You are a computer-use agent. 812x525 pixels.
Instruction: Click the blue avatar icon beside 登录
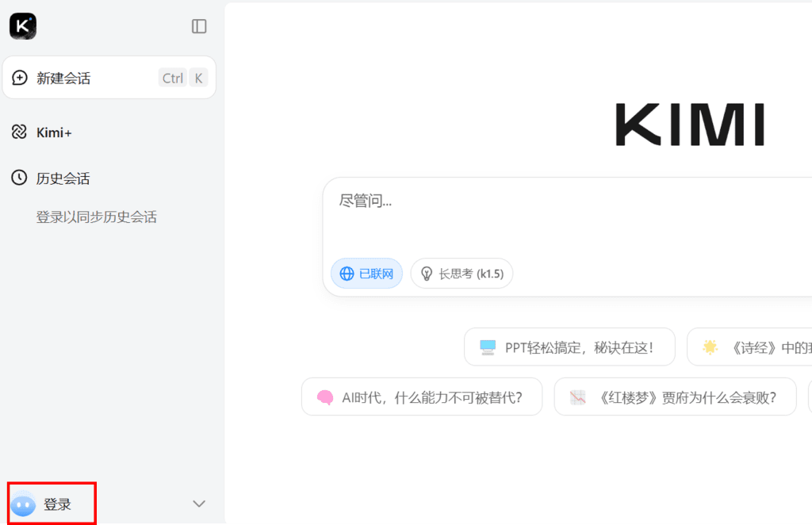point(23,504)
